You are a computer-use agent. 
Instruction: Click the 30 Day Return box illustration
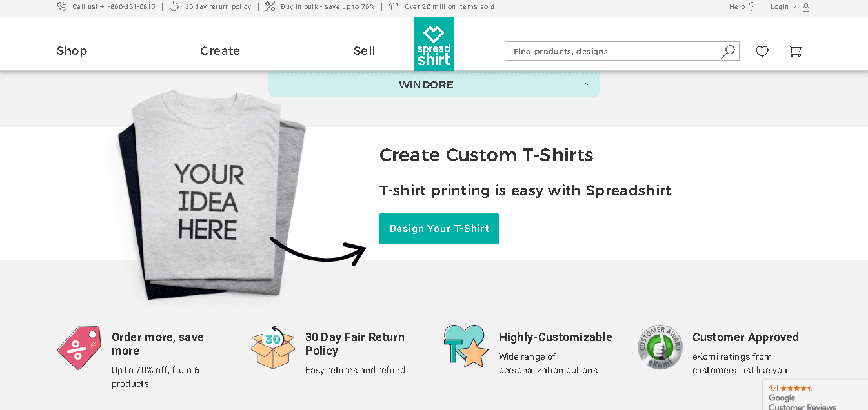coord(272,347)
